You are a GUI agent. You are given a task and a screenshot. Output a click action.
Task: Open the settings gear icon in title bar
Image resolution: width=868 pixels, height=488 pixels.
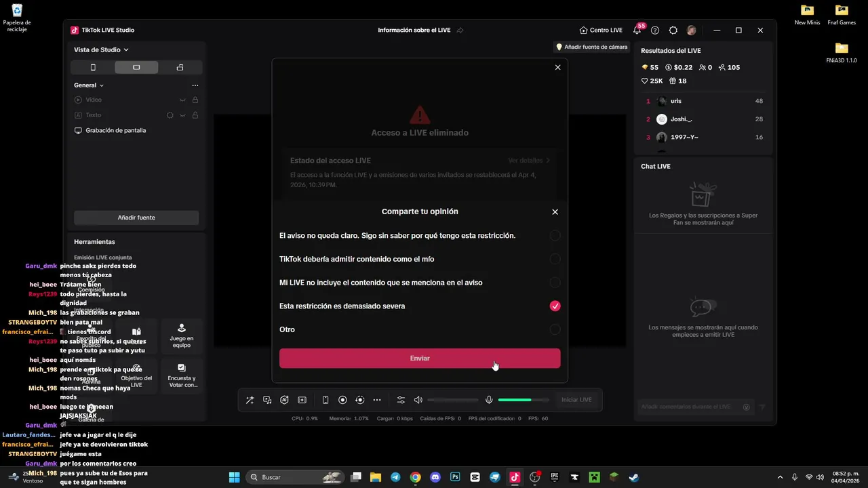click(x=673, y=30)
